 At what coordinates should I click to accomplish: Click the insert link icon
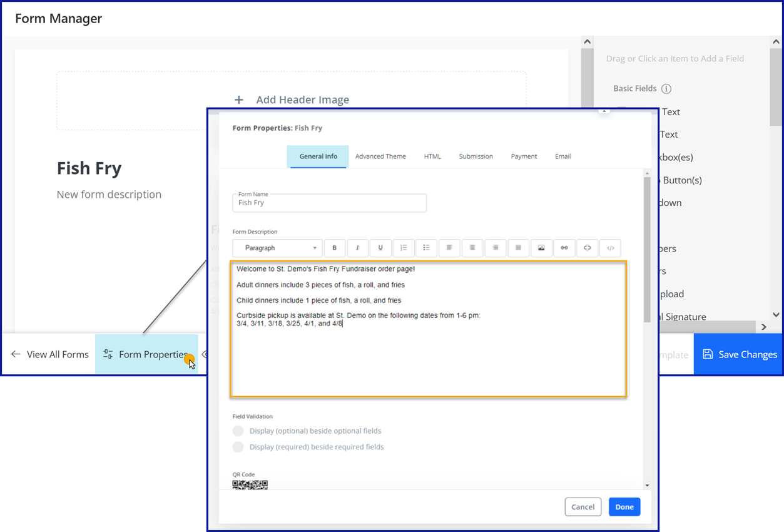564,248
